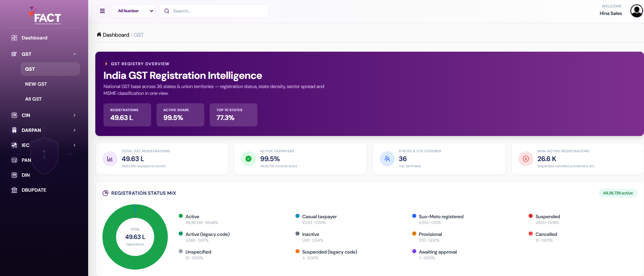Click the IEC globe icon
644x276 pixels.
tap(14, 145)
